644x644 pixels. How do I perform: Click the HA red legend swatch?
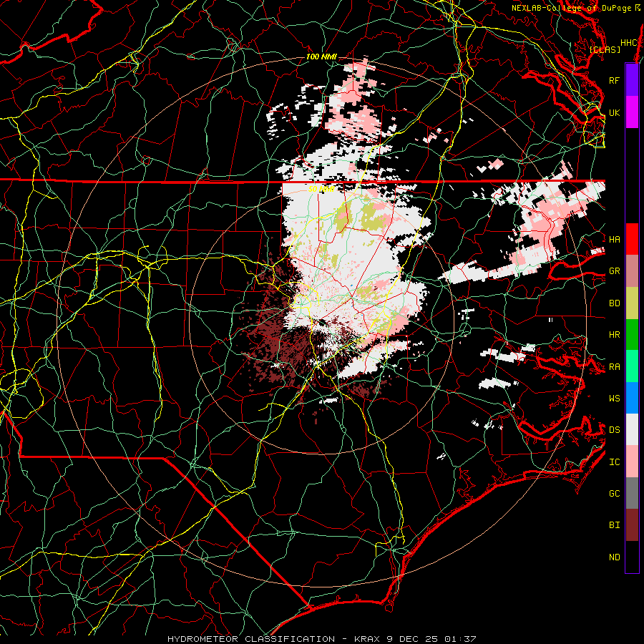point(632,239)
